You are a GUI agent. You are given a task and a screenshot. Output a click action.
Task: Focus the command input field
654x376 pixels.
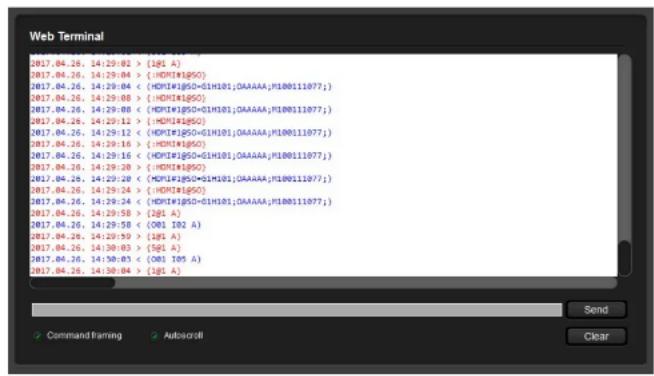[297, 310]
